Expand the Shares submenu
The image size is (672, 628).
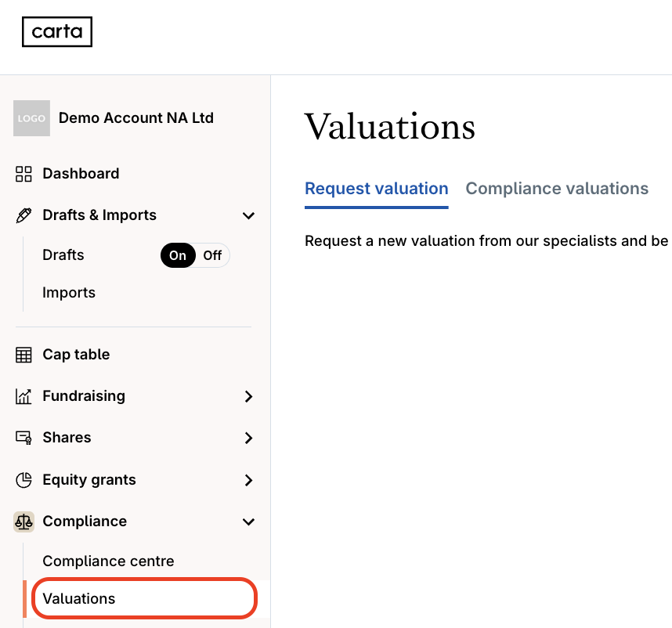click(248, 438)
